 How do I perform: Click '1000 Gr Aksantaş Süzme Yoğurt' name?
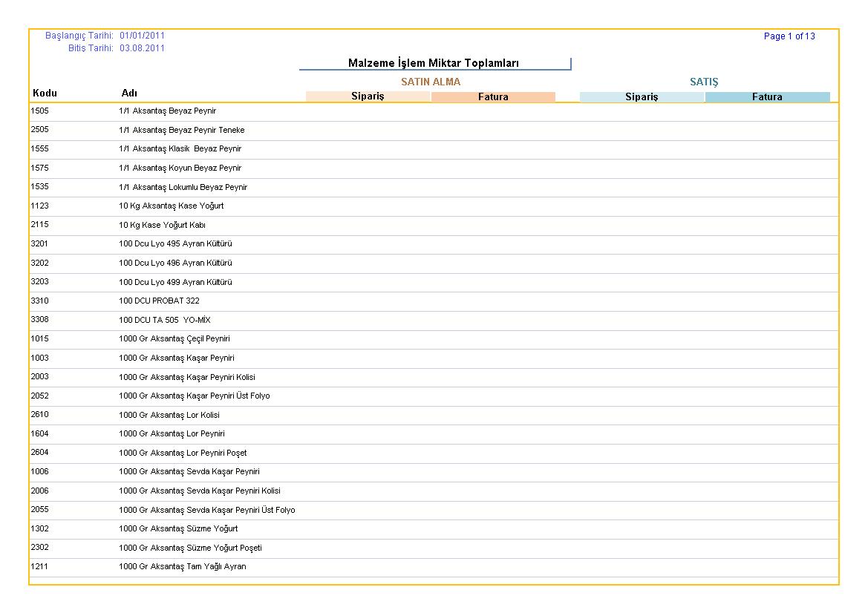[178, 529]
